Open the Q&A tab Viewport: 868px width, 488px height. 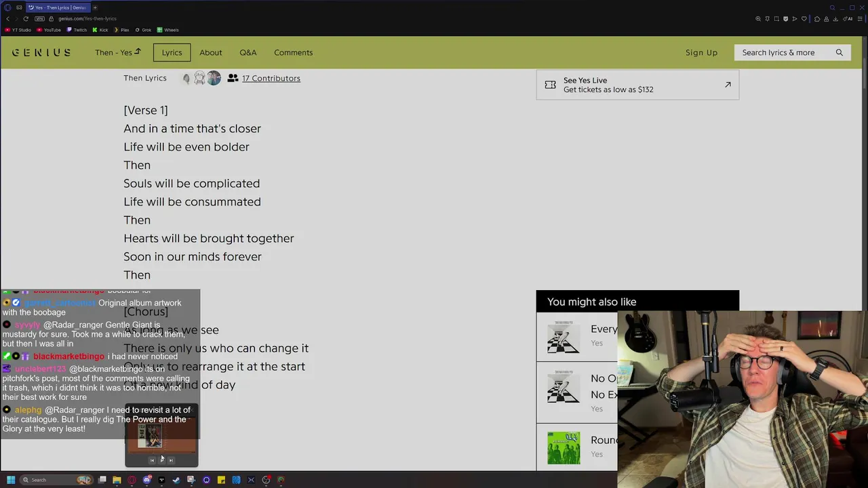(x=248, y=52)
